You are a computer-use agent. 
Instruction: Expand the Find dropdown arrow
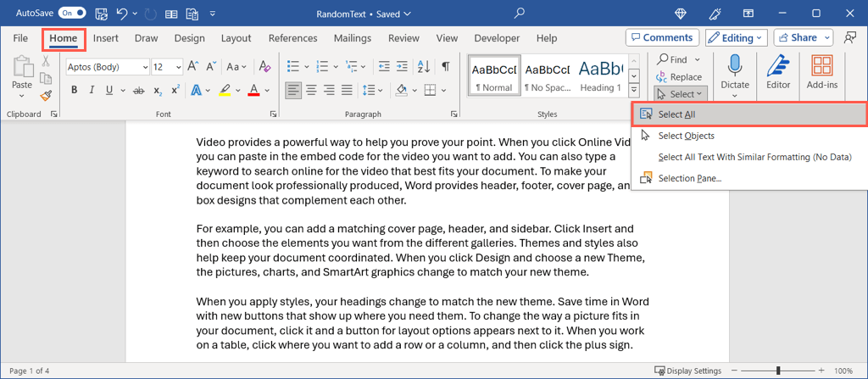point(697,59)
